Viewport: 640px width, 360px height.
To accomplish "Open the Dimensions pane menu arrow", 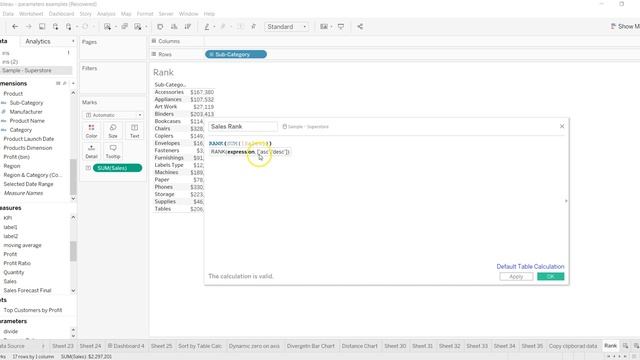I will [73, 83].
